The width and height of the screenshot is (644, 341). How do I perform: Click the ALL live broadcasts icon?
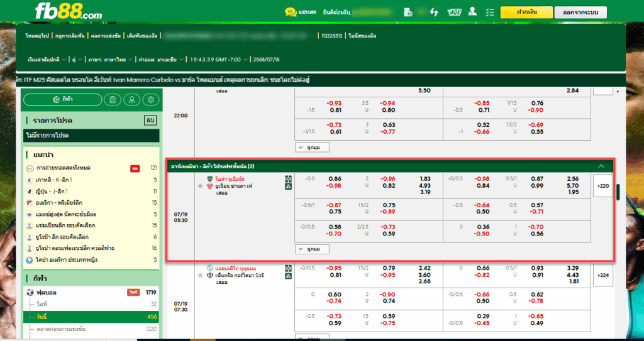pyautogui.click(x=29, y=168)
